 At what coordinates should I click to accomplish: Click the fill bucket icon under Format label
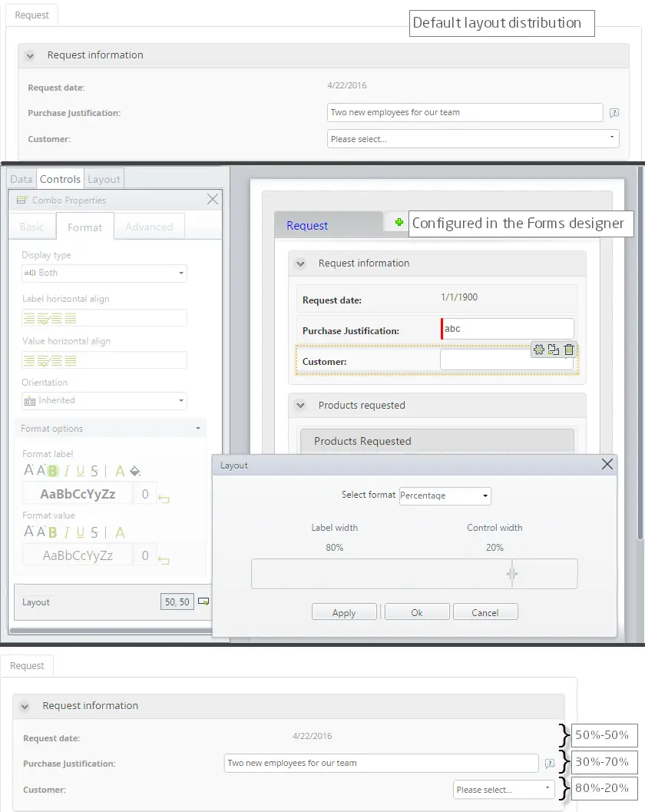click(x=135, y=471)
